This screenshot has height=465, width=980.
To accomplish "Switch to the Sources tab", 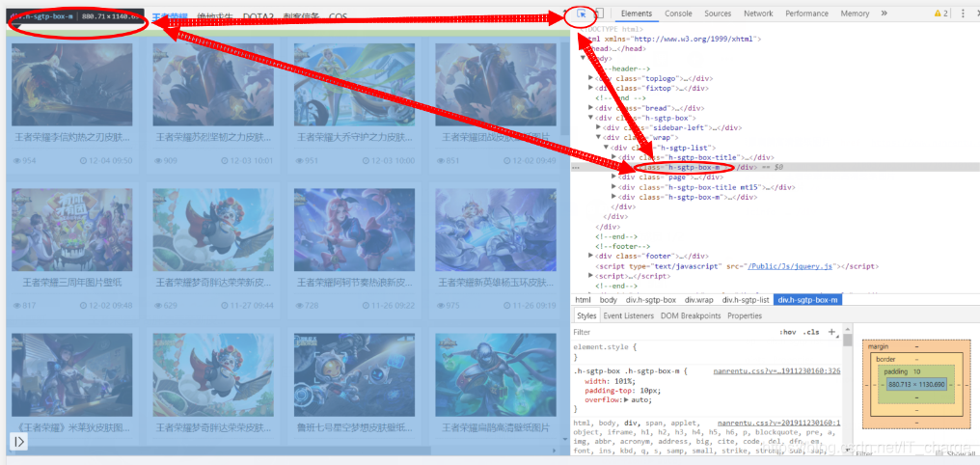I will click(718, 14).
